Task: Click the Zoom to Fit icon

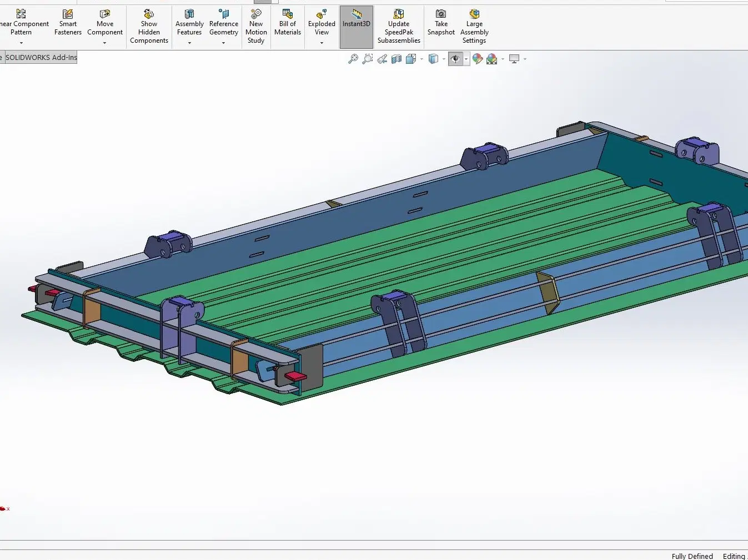Action: [353, 59]
